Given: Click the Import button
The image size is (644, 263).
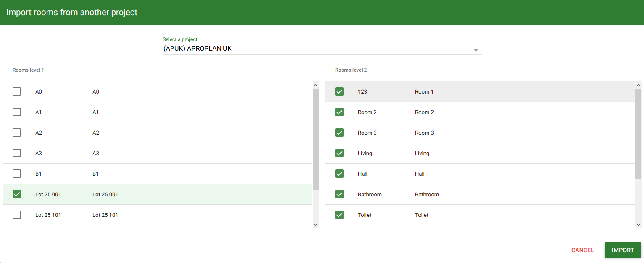Looking at the screenshot, I should tap(623, 250).
